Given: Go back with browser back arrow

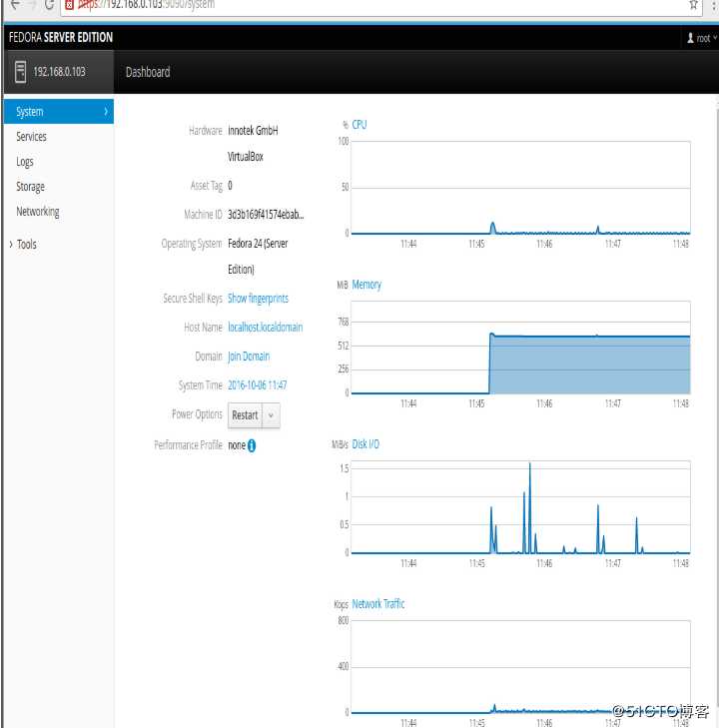Looking at the screenshot, I should (x=15, y=5).
